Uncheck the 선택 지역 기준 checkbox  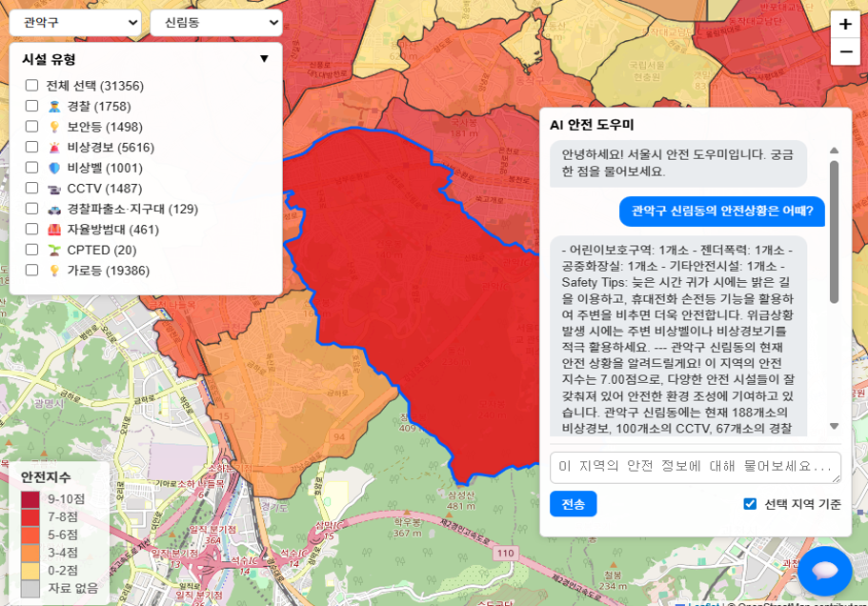[750, 504]
